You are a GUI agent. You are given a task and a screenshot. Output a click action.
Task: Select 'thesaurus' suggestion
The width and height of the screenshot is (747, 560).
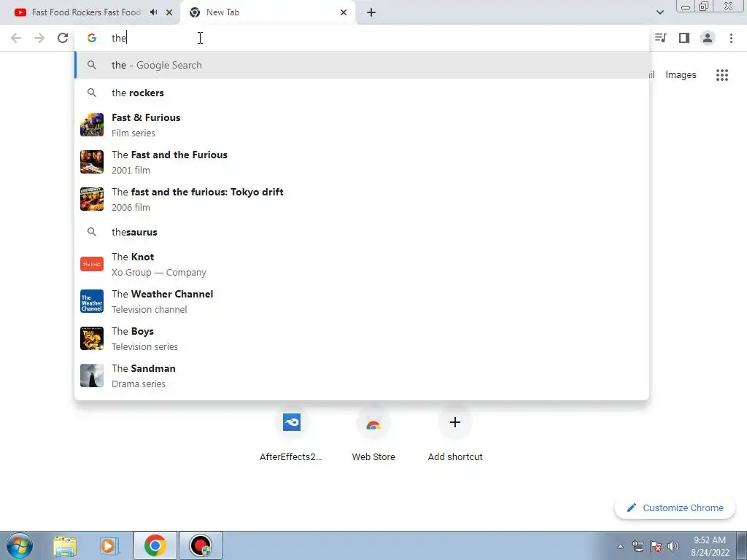point(362,232)
